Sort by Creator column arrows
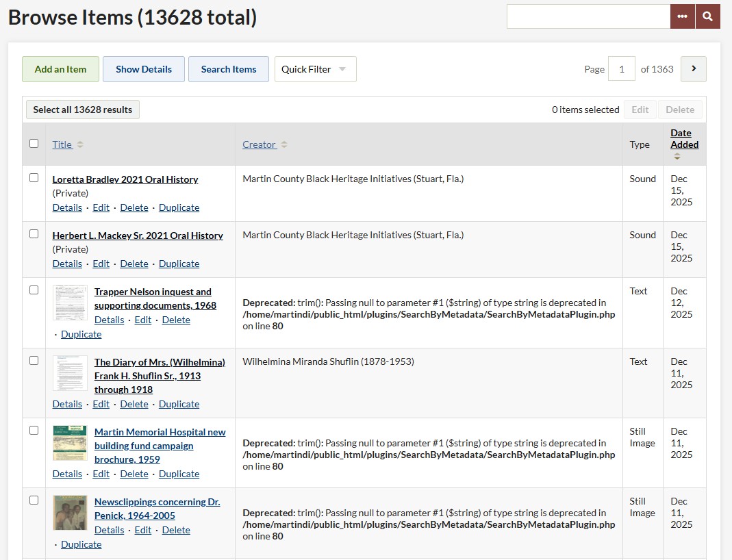 click(284, 144)
